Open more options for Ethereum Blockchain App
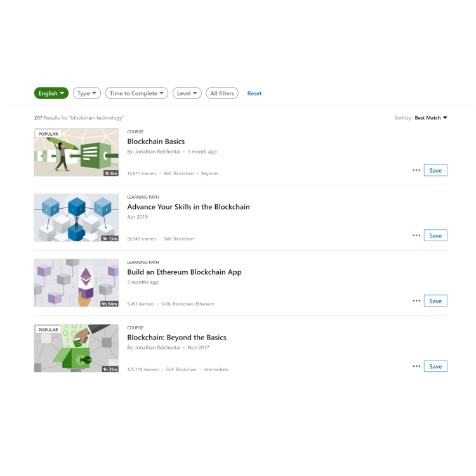The width and height of the screenshot is (476, 476). [416, 301]
